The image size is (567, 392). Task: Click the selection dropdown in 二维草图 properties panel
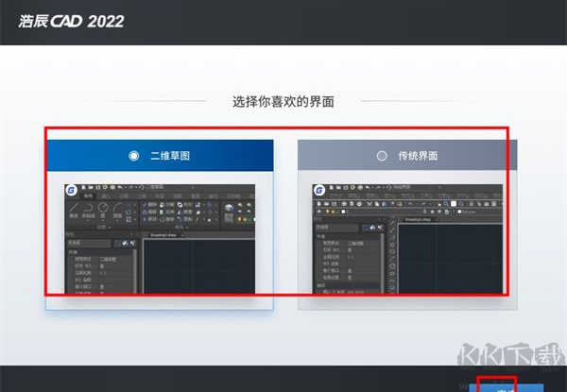coord(88,243)
